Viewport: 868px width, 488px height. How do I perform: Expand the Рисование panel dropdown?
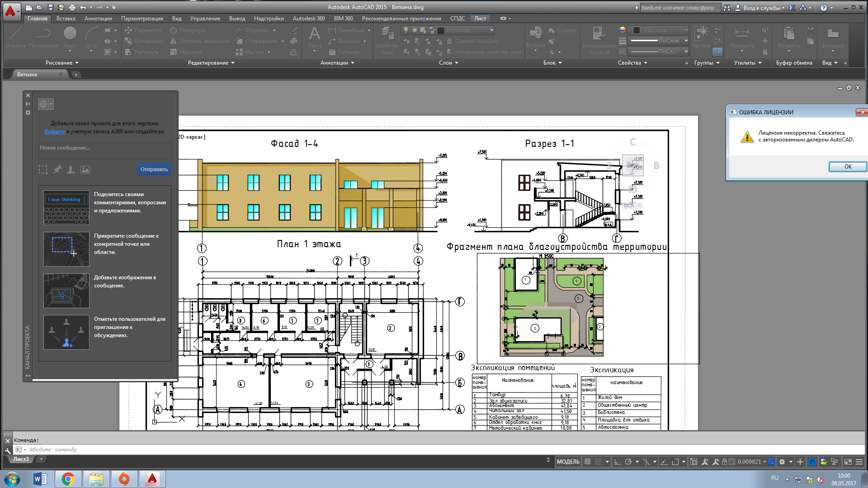point(62,63)
